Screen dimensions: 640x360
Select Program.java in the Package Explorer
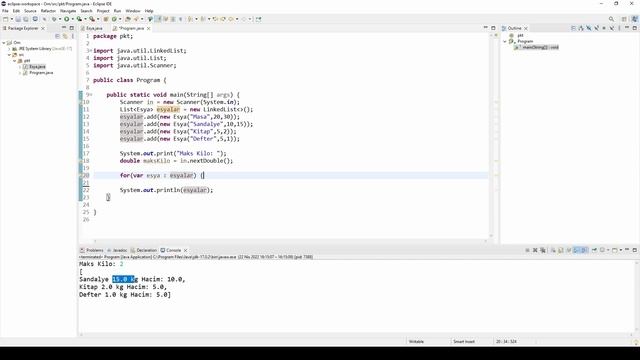tap(41, 73)
